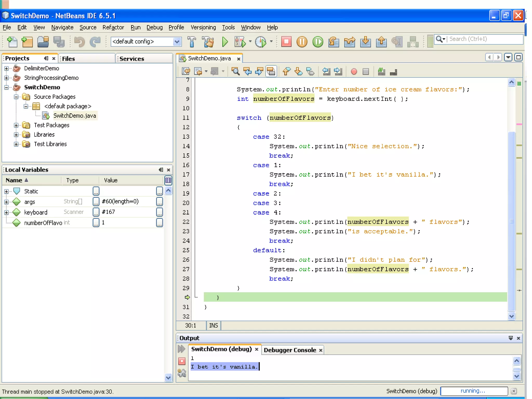Click the numberOfFlavors value edit button
This screenshot has height=399, width=532.
[x=159, y=223]
